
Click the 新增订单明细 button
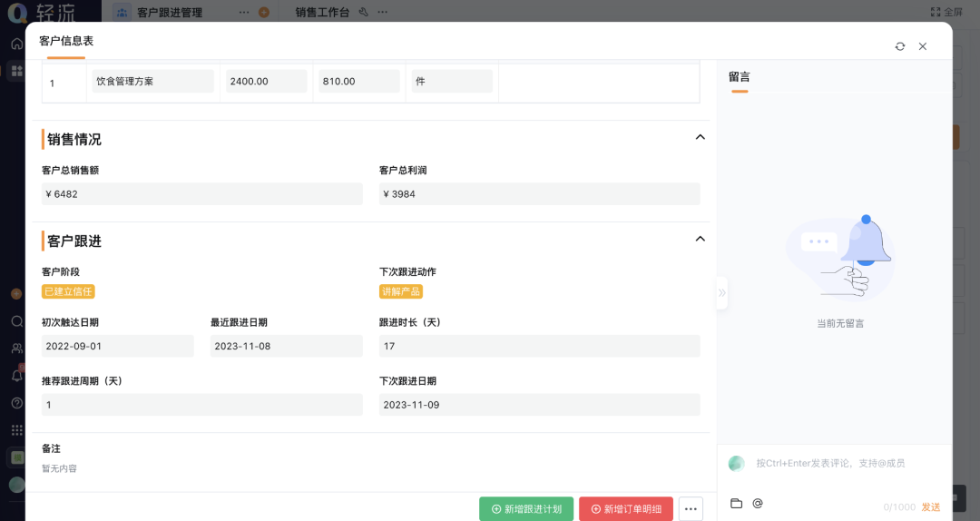pos(626,509)
